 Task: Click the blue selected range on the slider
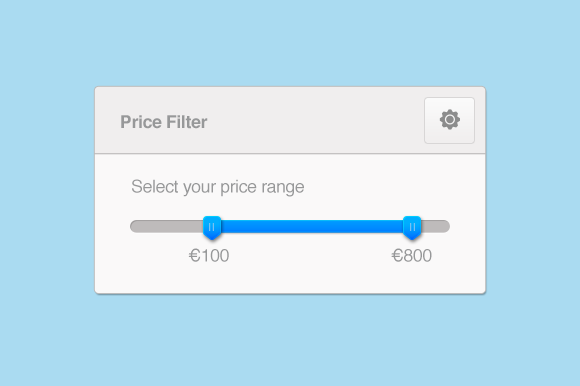(312, 226)
